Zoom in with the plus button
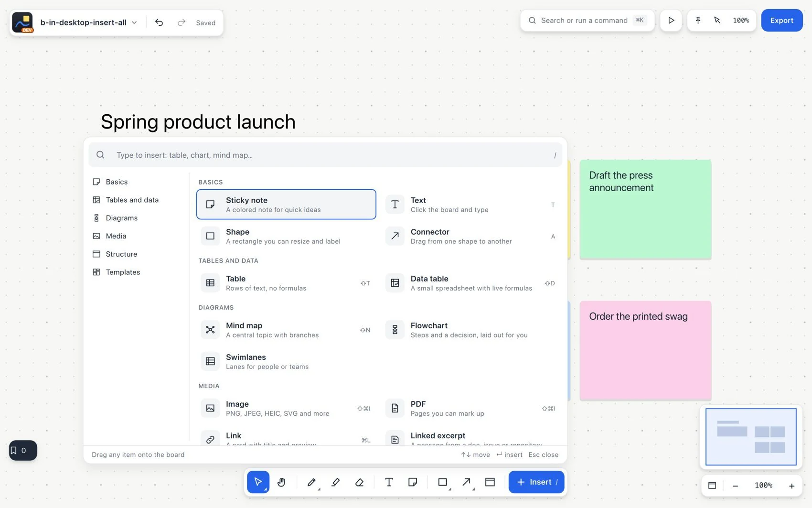 (791, 486)
